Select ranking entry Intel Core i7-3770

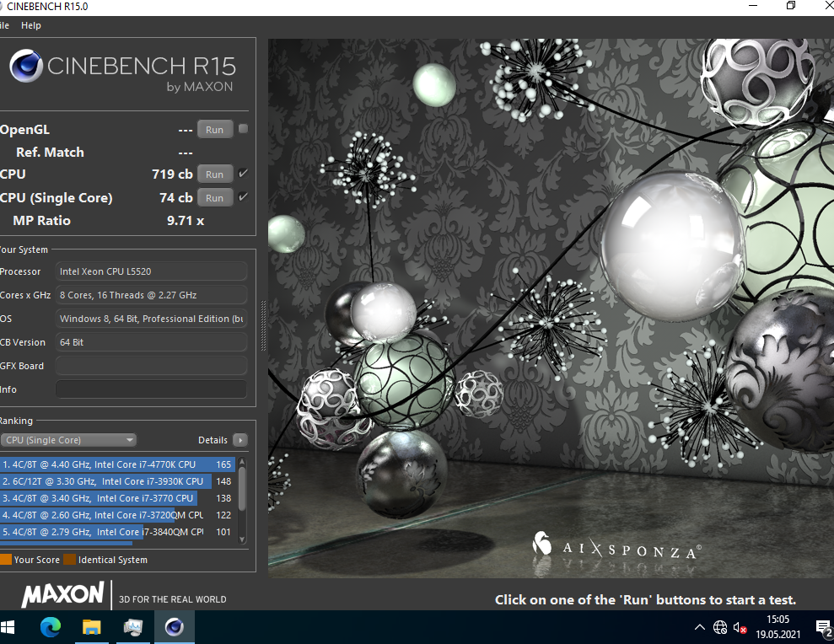pos(117,498)
